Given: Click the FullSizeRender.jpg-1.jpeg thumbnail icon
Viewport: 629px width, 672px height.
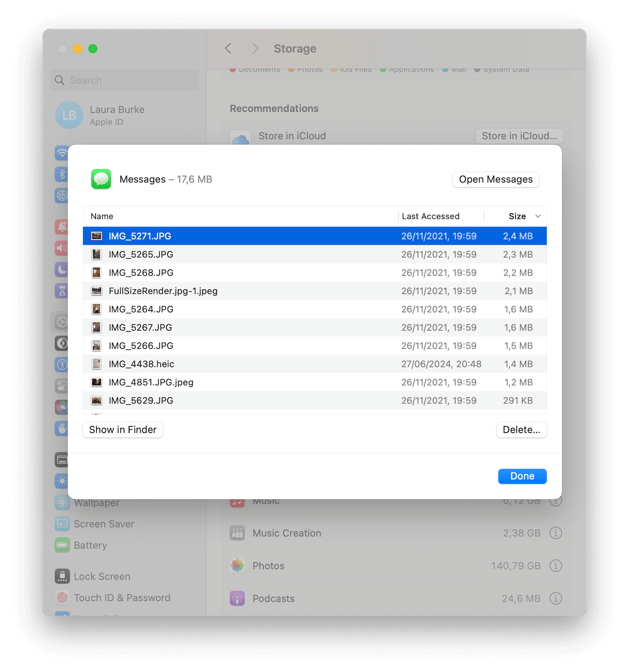Looking at the screenshot, I should 97,291.
